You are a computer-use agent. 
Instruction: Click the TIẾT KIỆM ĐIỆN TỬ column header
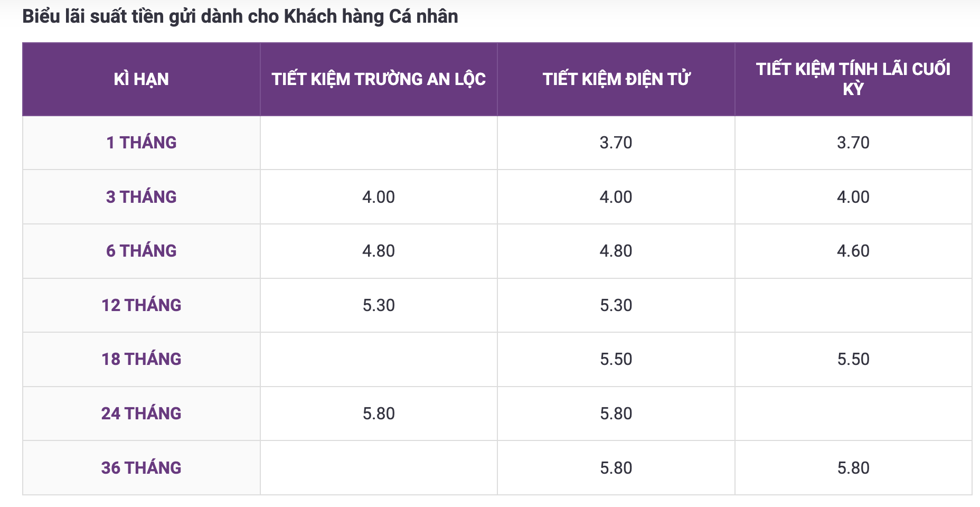[616, 79]
